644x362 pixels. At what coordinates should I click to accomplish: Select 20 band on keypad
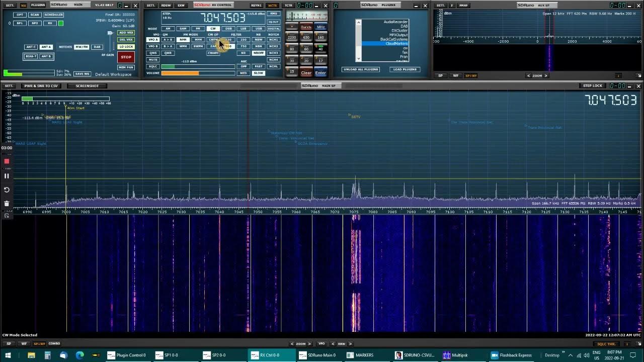tap(306, 60)
